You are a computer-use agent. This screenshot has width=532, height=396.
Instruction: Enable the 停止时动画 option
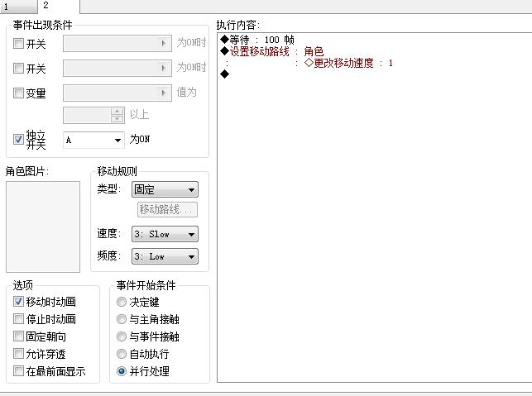(x=18, y=318)
